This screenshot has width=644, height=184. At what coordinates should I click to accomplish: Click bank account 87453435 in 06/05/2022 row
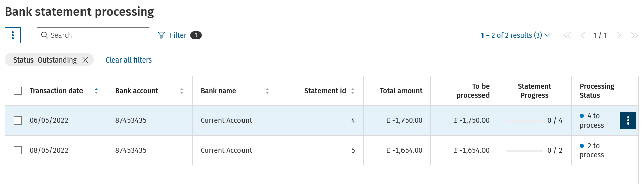click(131, 120)
